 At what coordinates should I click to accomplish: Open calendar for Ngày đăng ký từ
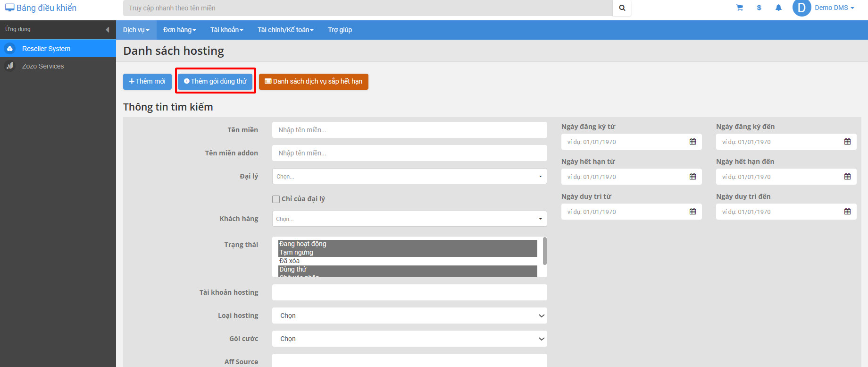693,142
